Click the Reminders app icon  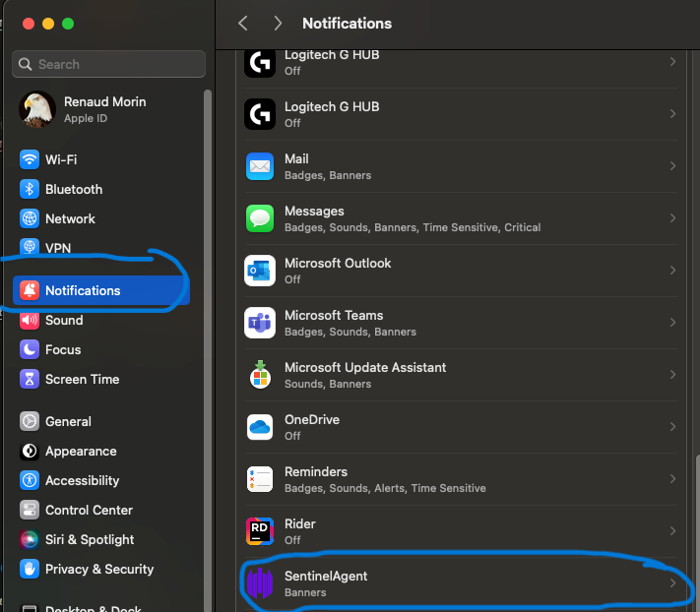[x=260, y=479]
